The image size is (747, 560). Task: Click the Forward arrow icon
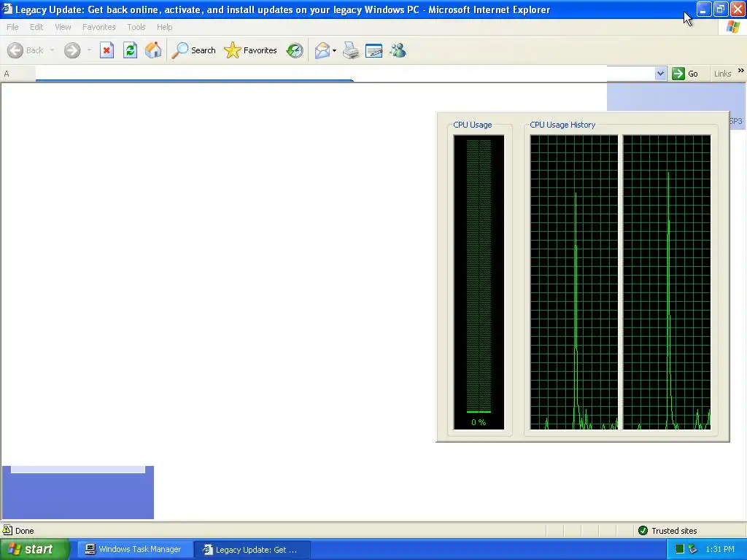72,50
